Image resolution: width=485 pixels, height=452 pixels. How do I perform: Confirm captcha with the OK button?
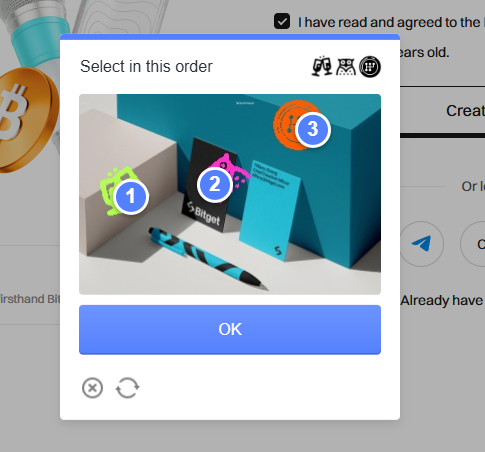[230, 329]
